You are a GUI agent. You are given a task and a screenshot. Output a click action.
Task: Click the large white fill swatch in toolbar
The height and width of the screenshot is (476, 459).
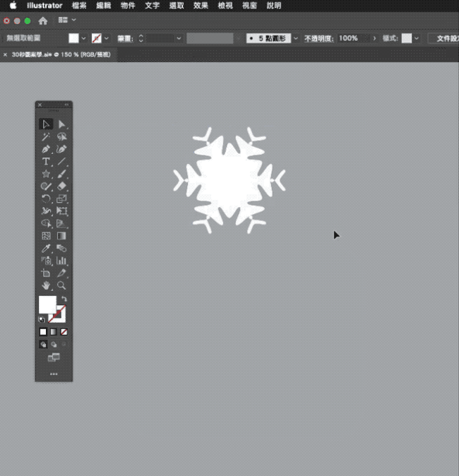(47, 304)
